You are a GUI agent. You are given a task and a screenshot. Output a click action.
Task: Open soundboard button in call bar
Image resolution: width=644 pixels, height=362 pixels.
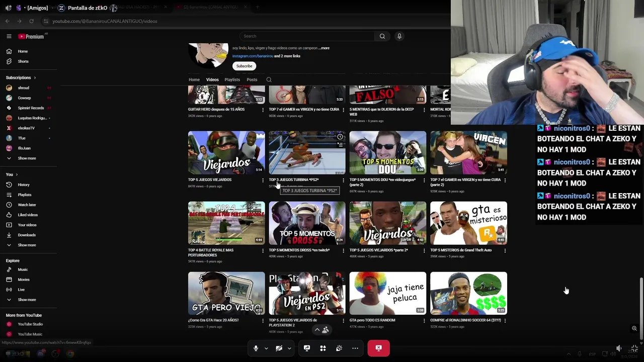point(339,348)
